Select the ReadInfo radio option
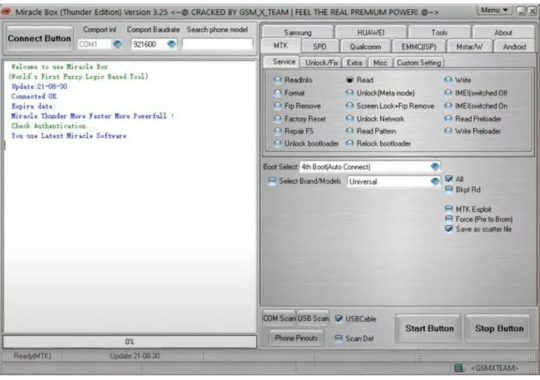Image resolution: width=540 pixels, height=380 pixels. [x=293, y=80]
